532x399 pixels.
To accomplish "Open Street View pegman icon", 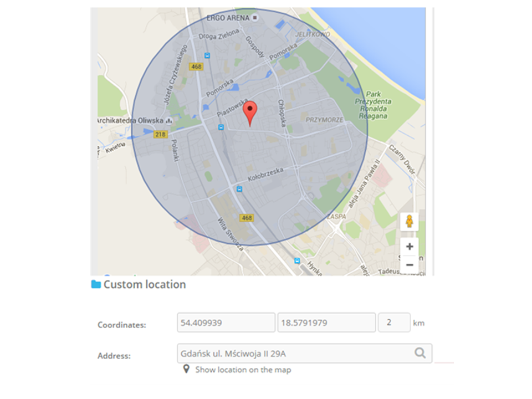I will click(x=410, y=222).
